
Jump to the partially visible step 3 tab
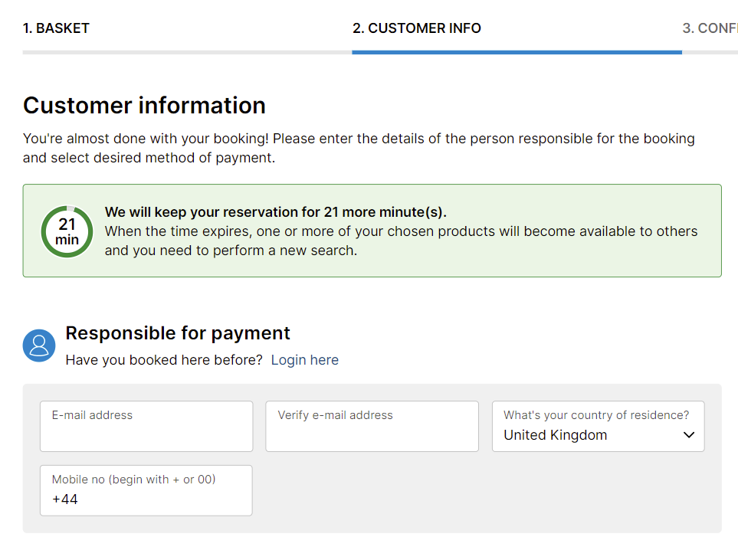click(710, 28)
